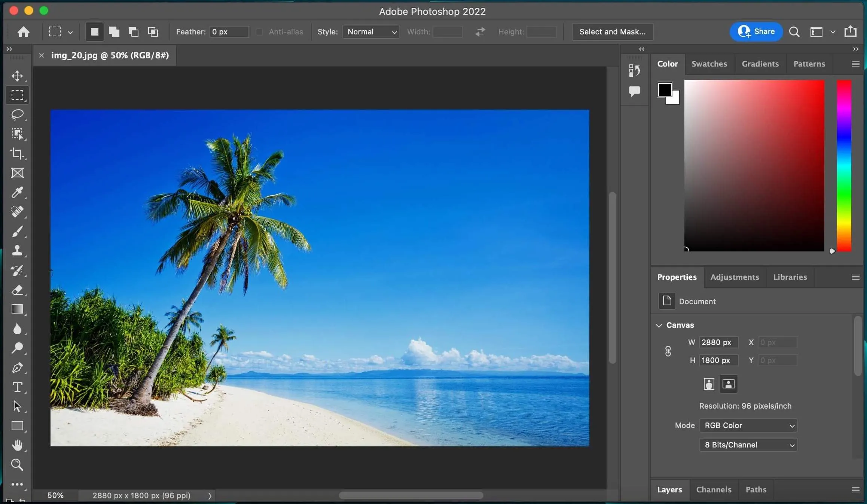
Task: Enable the Anti-alias checkbox
Action: tap(259, 32)
